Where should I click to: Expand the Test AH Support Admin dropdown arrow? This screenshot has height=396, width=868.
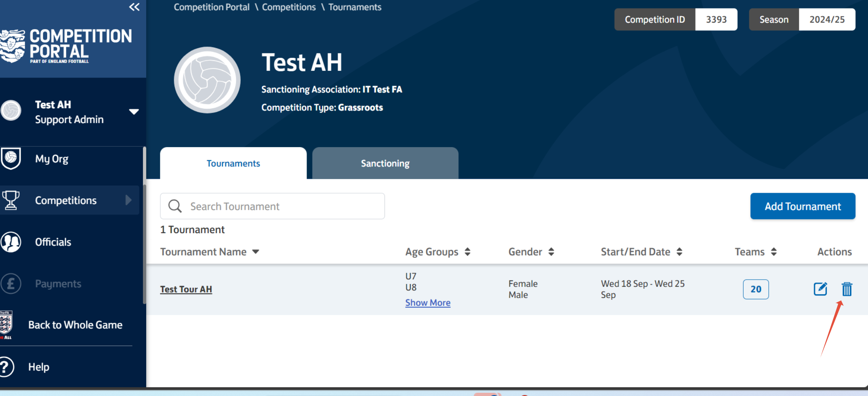[x=134, y=112]
